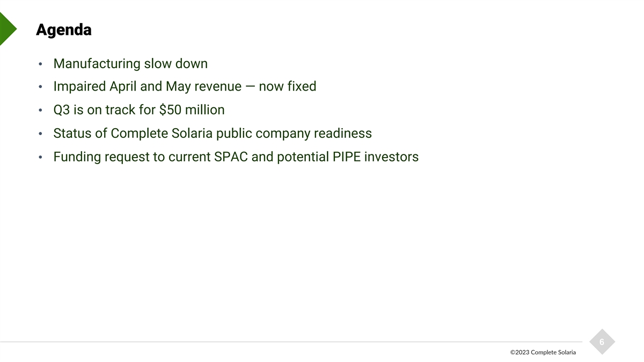This screenshot has height=362, width=644.
Task: Click the bullet dot before "Manufacturing slow down"
Action: [41, 65]
